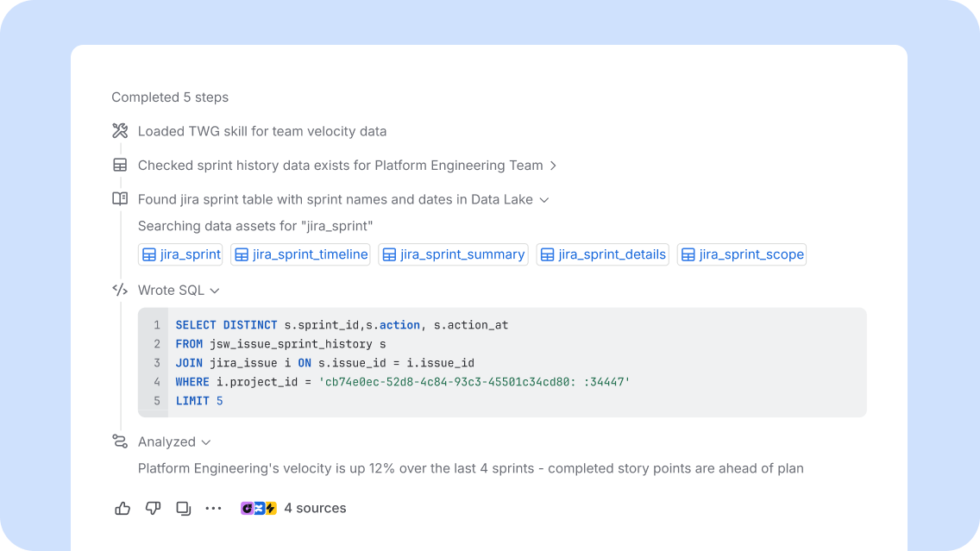Open the more options ellipsis menu
This screenshot has width=980, height=551.
[x=213, y=509]
